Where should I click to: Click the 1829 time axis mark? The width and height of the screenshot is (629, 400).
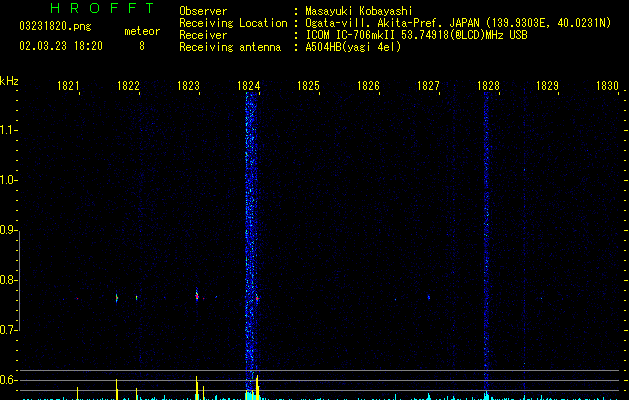[548, 86]
